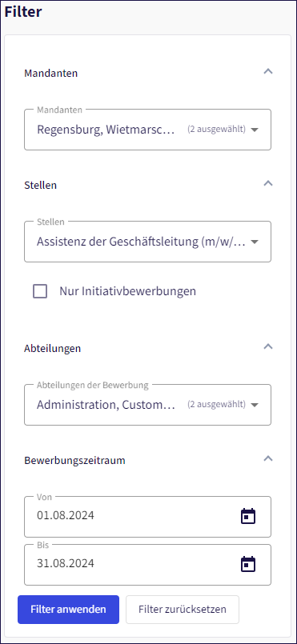297x644 pixels.
Task: Click into the Von date field 01.08.2024
Action: click(x=147, y=517)
